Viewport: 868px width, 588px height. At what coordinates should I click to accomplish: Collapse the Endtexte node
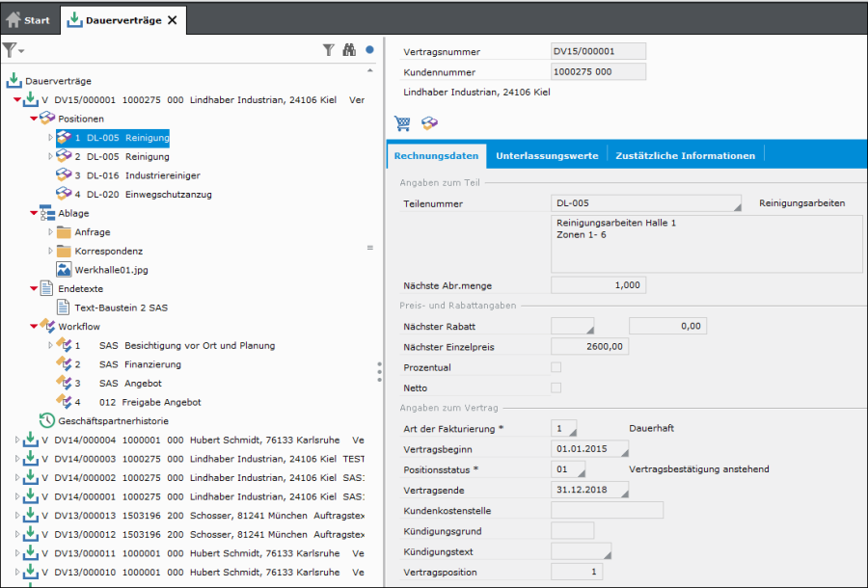click(34, 289)
